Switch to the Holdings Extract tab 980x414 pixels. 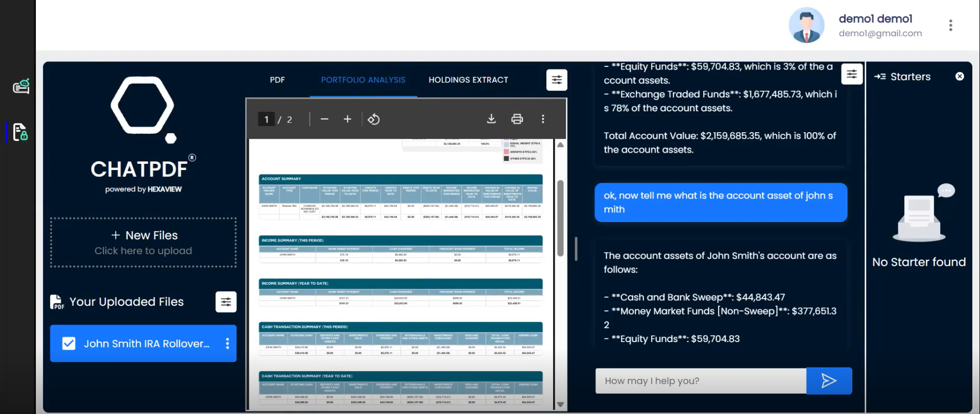pyautogui.click(x=468, y=80)
